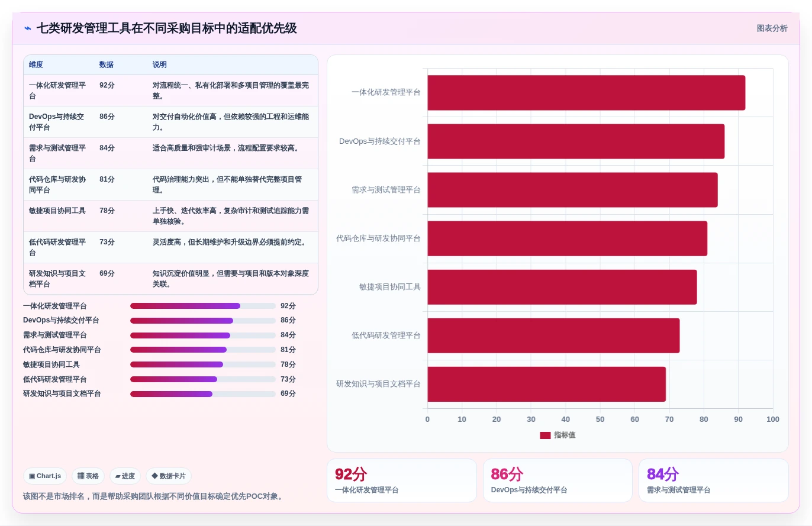Click the 说明 column header
This screenshot has height=526, width=812.
click(x=160, y=65)
